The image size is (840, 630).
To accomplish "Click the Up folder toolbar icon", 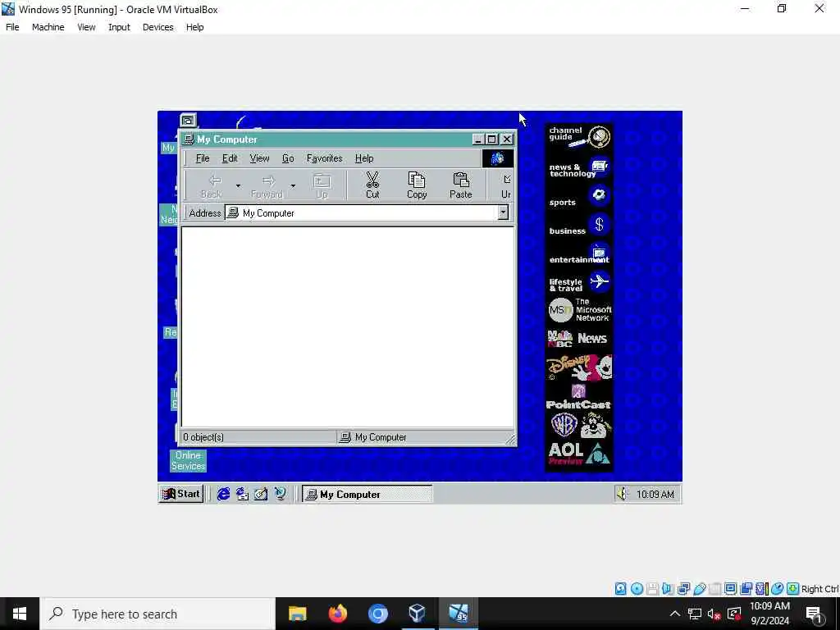I will [x=322, y=185].
